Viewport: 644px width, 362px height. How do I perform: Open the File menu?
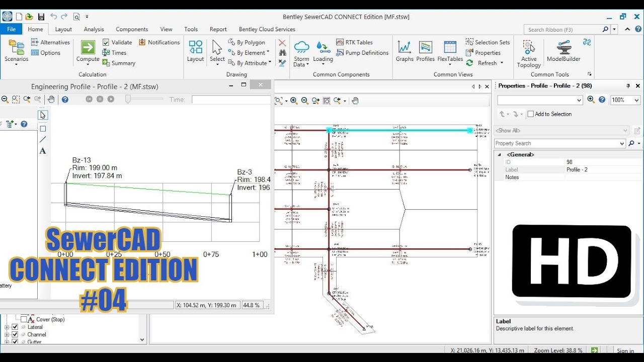tap(11, 29)
